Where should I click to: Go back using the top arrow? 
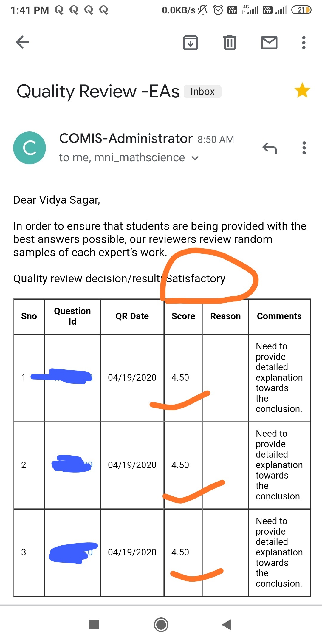(x=22, y=42)
